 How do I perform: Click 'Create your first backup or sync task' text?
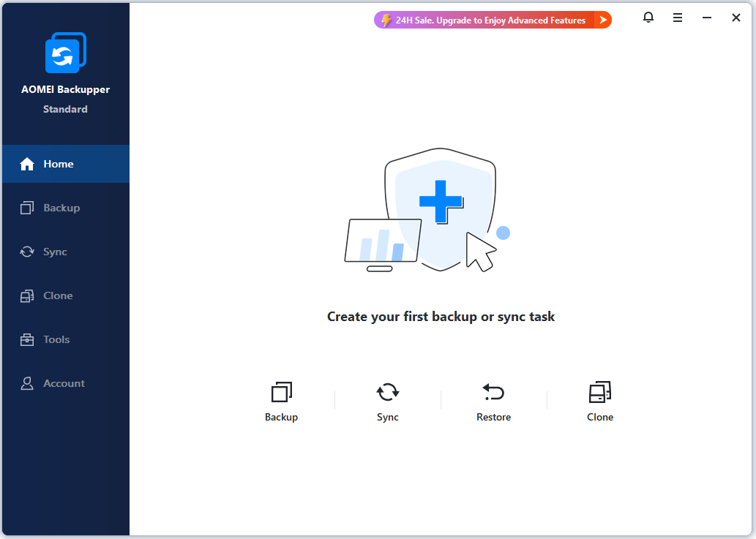click(x=441, y=317)
